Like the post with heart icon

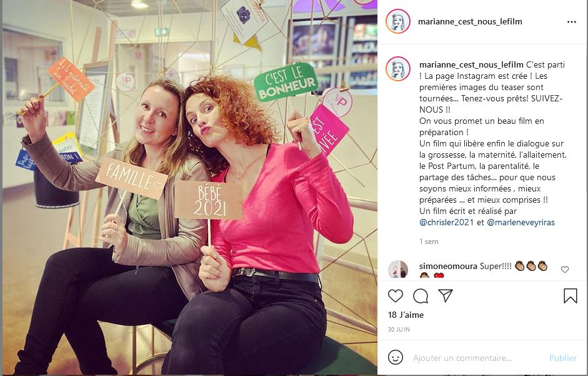[396, 296]
